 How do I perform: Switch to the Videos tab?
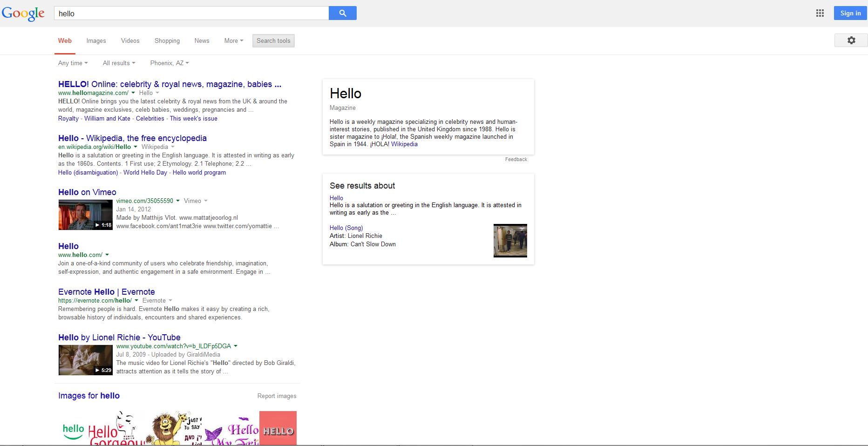pyautogui.click(x=130, y=41)
